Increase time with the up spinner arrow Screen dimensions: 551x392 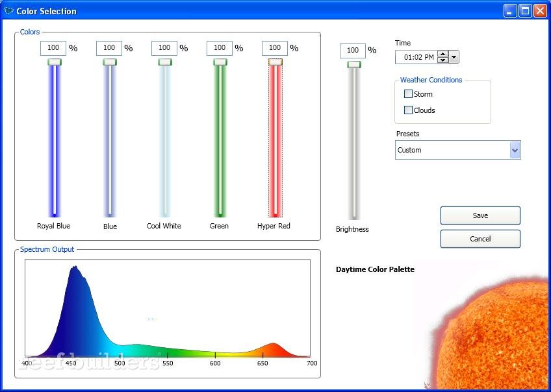coord(442,54)
